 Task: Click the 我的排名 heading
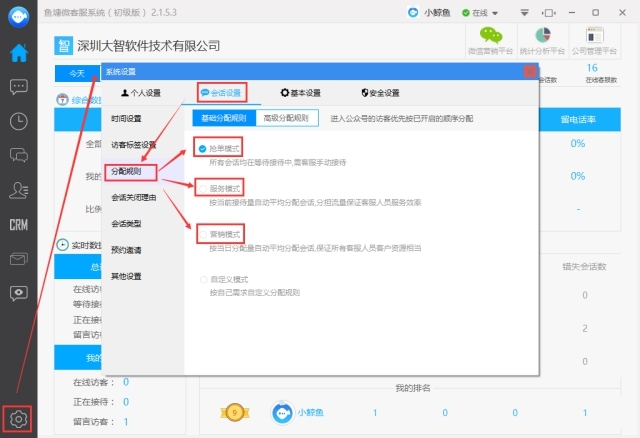[413, 388]
